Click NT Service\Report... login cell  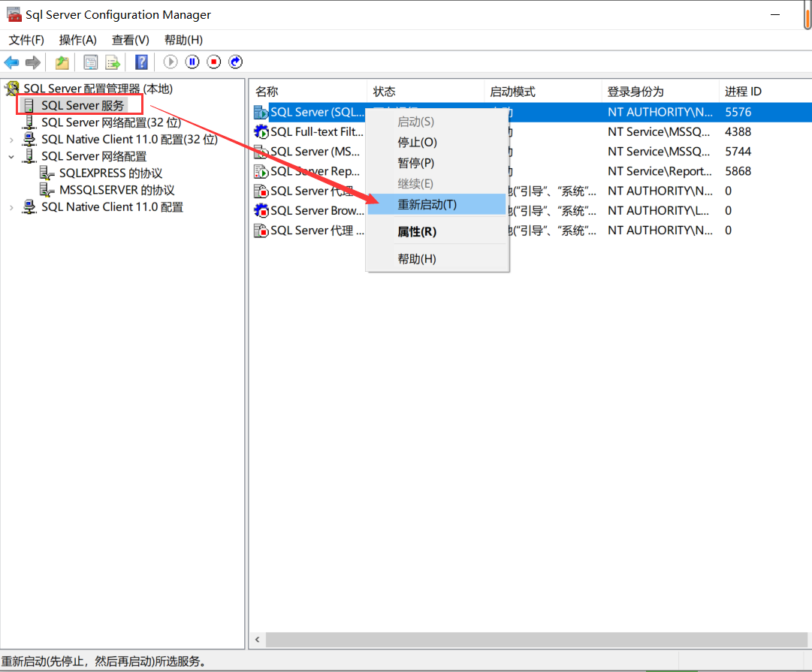pyautogui.click(x=660, y=171)
